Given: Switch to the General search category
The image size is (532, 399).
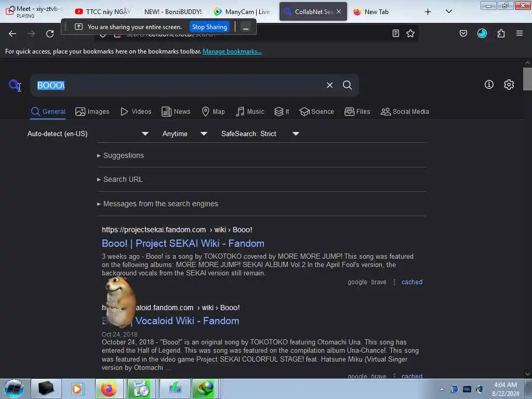Looking at the screenshot, I should coord(48,112).
